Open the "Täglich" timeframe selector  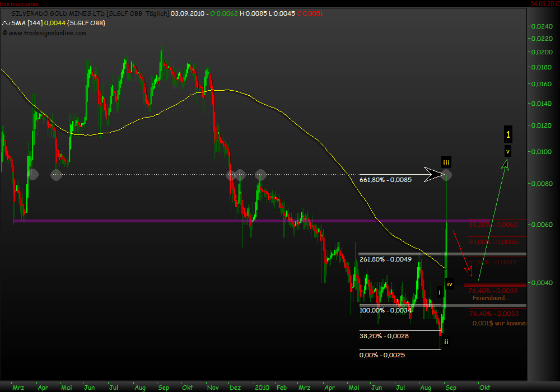pyautogui.click(x=158, y=14)
